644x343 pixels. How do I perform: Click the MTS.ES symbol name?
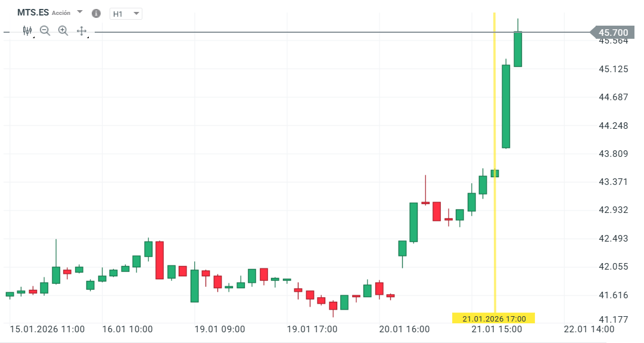[33, 13]
